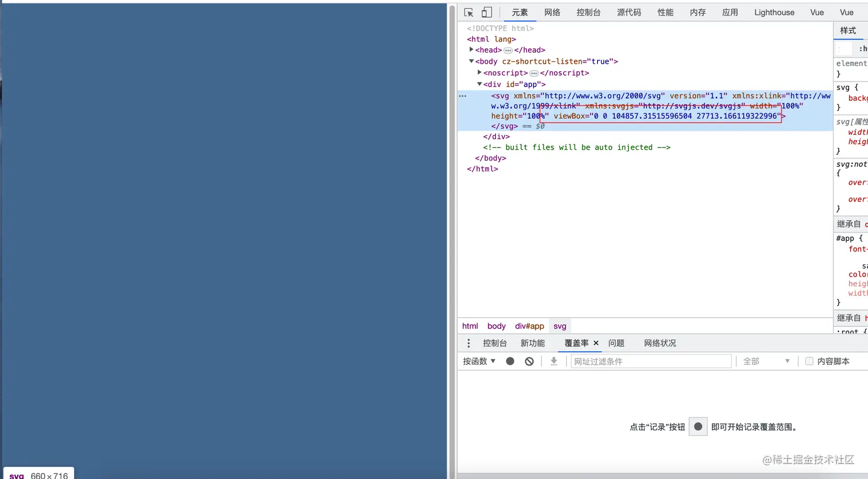Expand the collapsed noscript ellipsis
Image resolution: width=868 pixels, height=479 pixels.
tap(534, 73)
